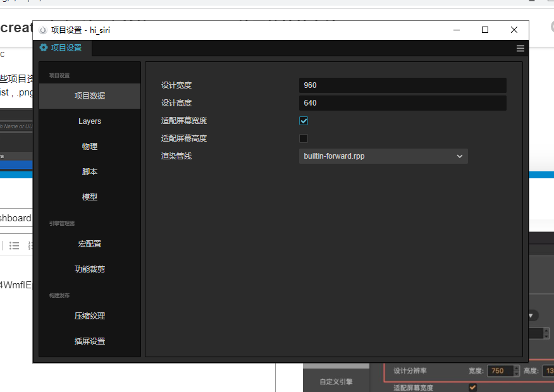Toggle the orange 适配屏幕宽度 checkbox in background image
Viewport: 554px width, 392px height.
(x=472, y=388)
